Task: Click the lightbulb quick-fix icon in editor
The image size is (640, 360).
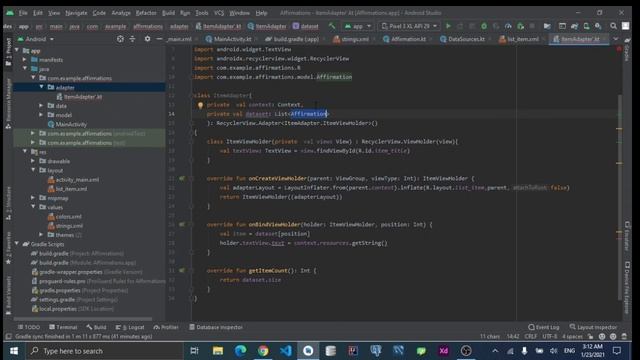Action: [x=200, y=105]
